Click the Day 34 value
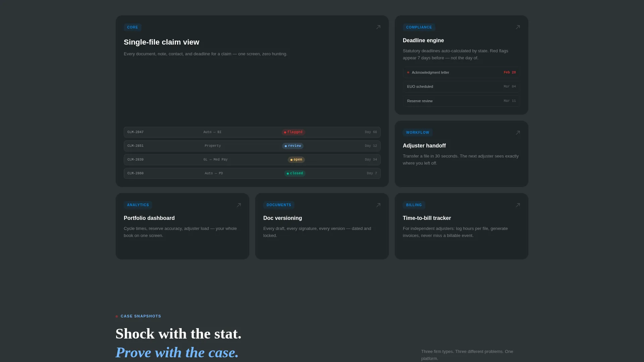The width and height of the screenshot is (644, 362). (x=371, y=160)
